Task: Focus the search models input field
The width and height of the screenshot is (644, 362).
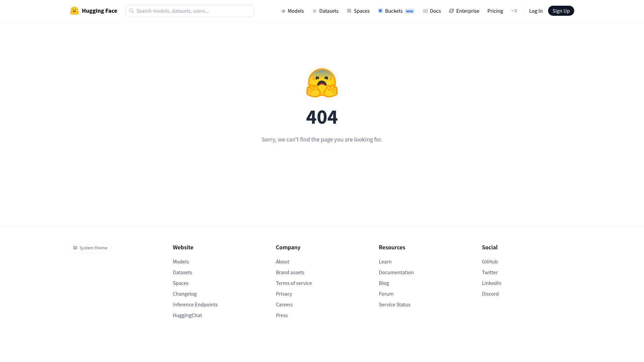Action: (193, 11)
